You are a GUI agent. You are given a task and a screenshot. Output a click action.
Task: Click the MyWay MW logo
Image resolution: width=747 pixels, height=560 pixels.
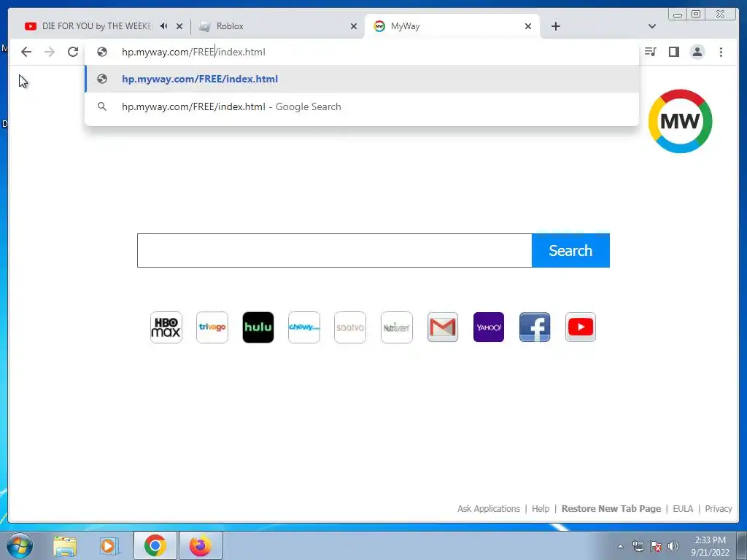coord(680,121)
